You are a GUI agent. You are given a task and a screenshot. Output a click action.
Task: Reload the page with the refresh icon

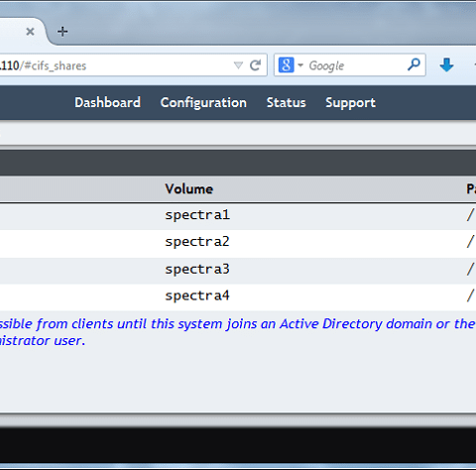coord(255,65)
